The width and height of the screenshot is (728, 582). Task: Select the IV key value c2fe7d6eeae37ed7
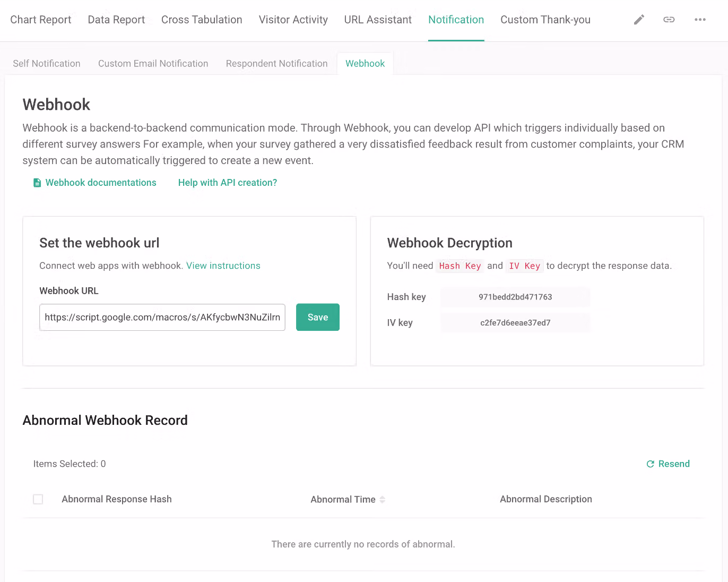515,323
